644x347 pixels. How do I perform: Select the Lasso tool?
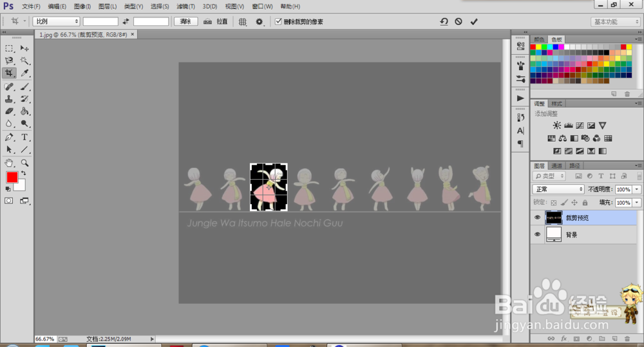[8, 61]
